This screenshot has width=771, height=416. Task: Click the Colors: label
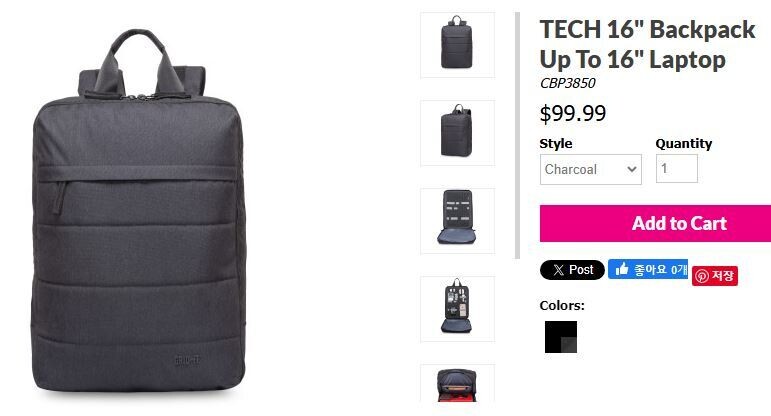[562, 305]
